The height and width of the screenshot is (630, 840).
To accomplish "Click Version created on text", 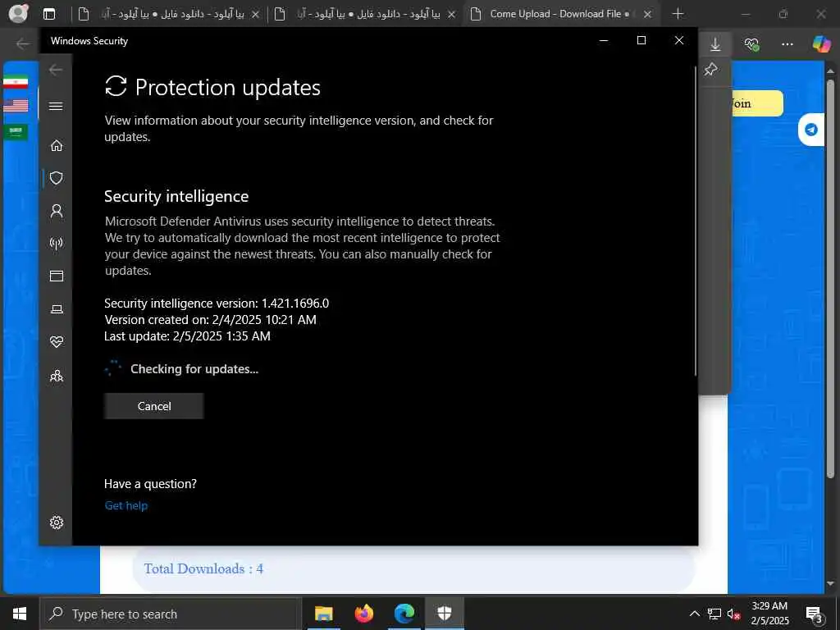I will tap(210, 320).
